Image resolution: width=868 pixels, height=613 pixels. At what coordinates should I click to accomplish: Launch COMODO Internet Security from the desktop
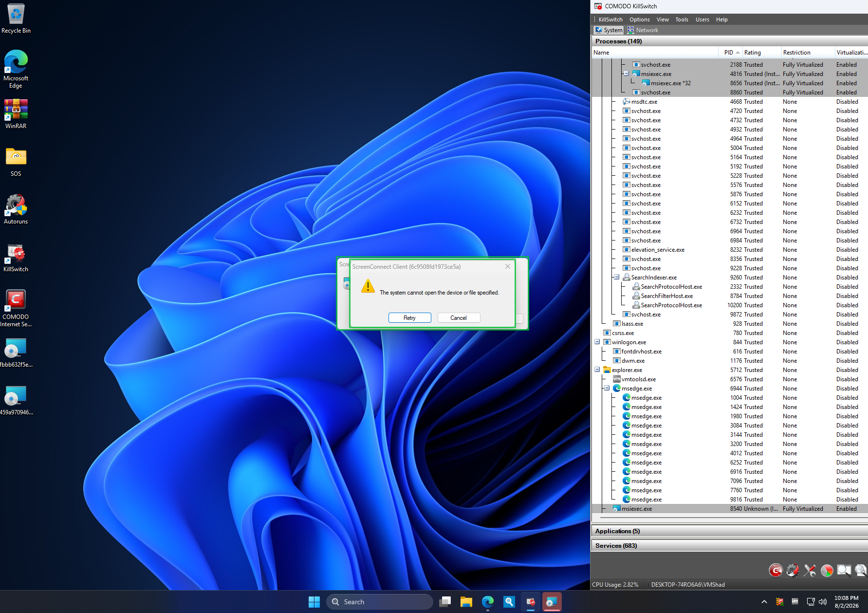[x=16, y=308]
